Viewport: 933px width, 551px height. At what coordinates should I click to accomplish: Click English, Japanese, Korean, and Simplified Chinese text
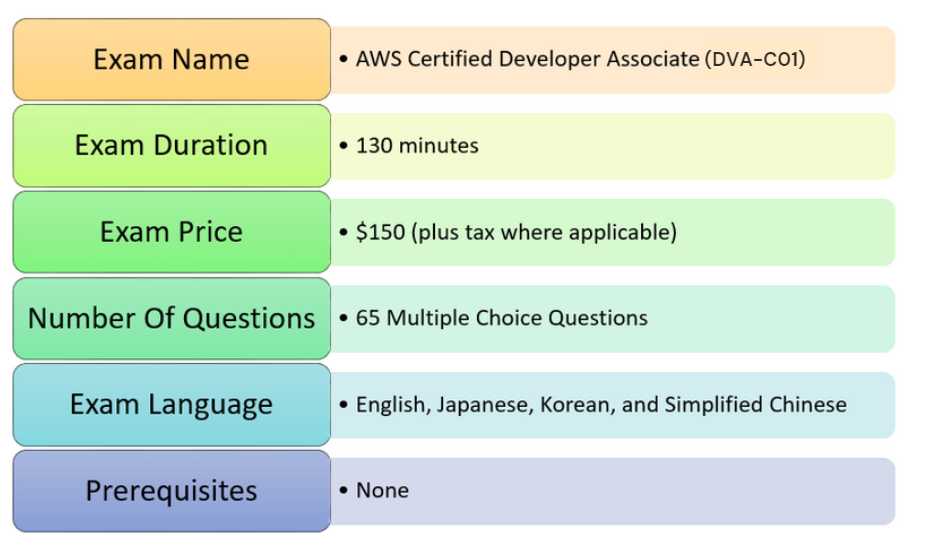tap(601, 405)
